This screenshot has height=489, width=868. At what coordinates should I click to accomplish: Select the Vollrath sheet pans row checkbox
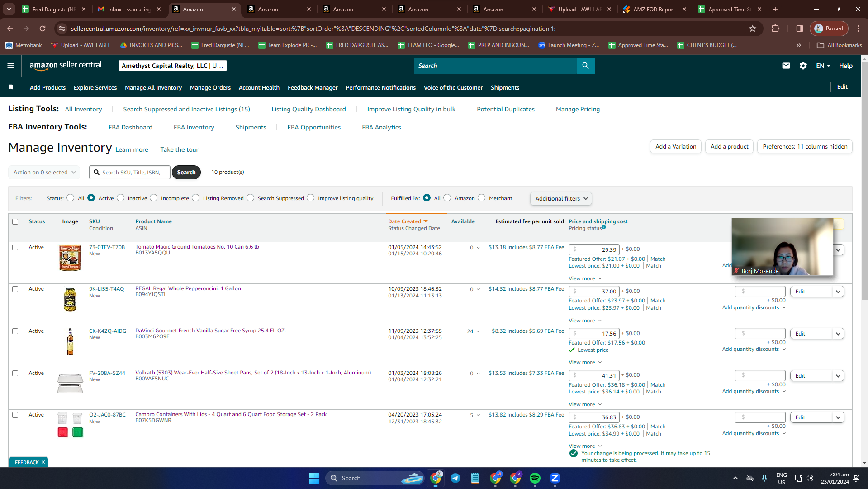(15, 374)
